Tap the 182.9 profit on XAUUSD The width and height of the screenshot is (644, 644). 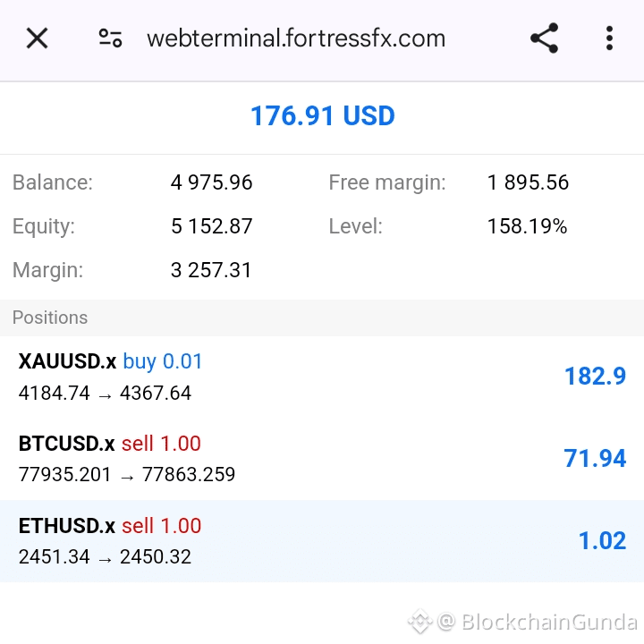coord(595,376)
